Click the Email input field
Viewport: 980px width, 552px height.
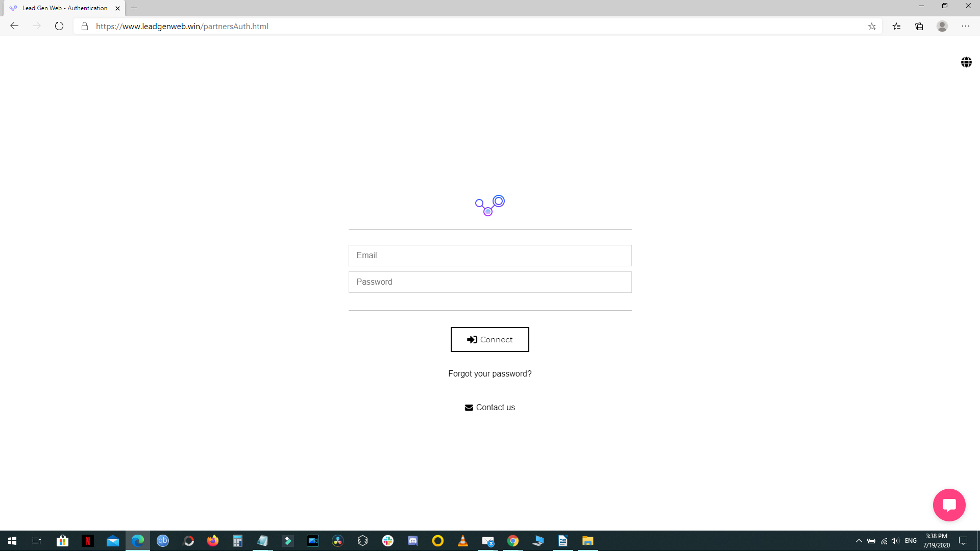point(490,256)
